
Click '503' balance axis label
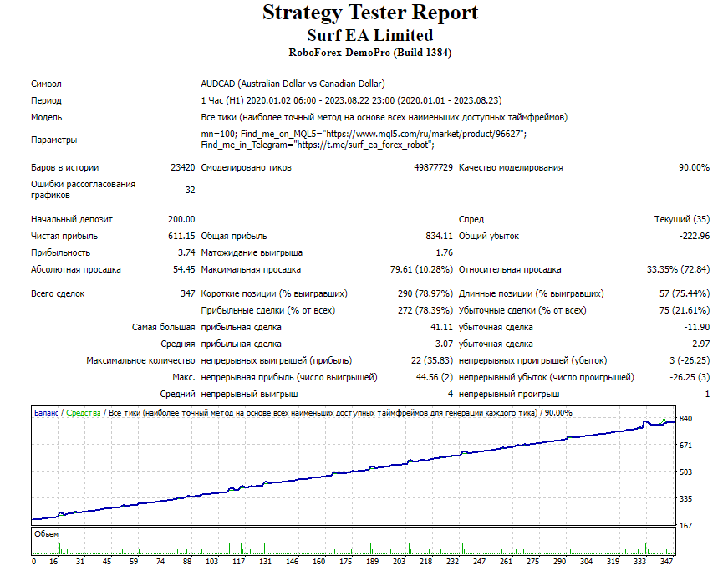685,472
